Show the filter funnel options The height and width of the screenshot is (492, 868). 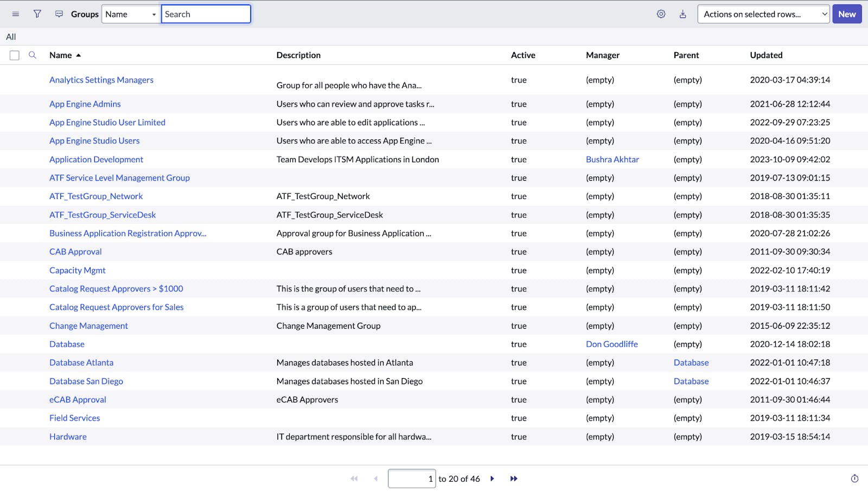37,14
